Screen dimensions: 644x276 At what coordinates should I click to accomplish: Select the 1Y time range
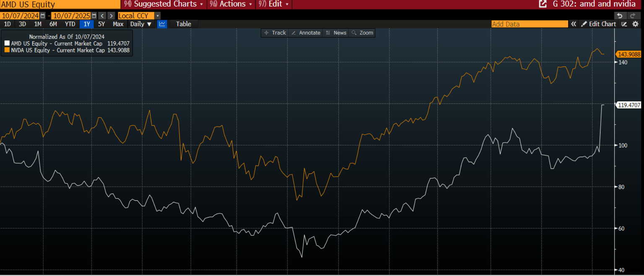coord(86,24)
